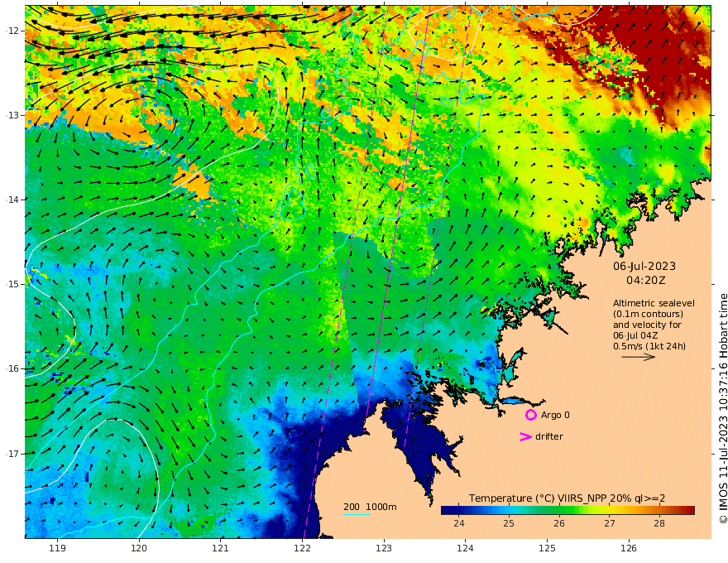Click the Temperature VIIRS_NPP colorbar title

pyautogui.click(x=567, y=498)
